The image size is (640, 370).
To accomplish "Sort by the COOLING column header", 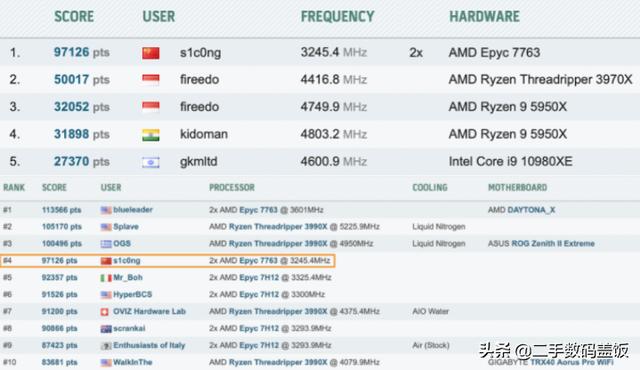I will pos(430,187).
